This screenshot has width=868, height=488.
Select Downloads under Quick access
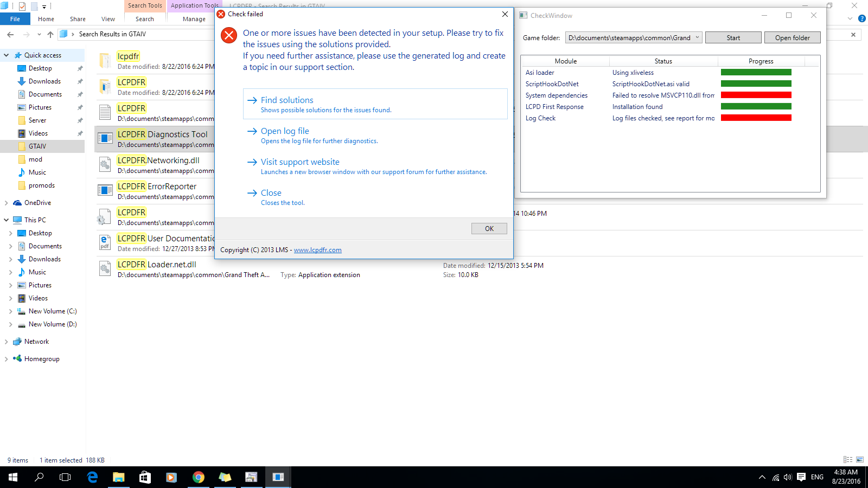pos(44,81)
